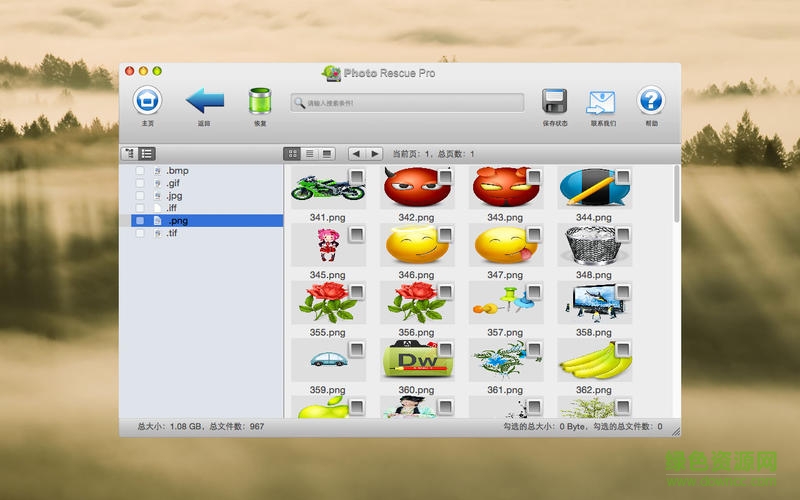Click the window resize grip corner
This screenshot has width=800, height=500.
tap(676, 432)
